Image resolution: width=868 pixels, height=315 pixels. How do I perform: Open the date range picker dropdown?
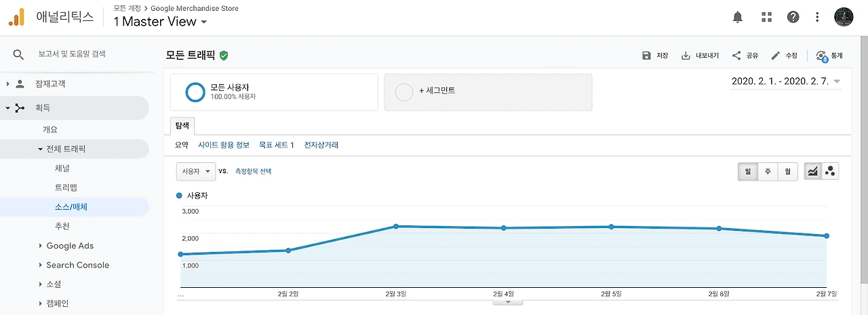[786, 81]
